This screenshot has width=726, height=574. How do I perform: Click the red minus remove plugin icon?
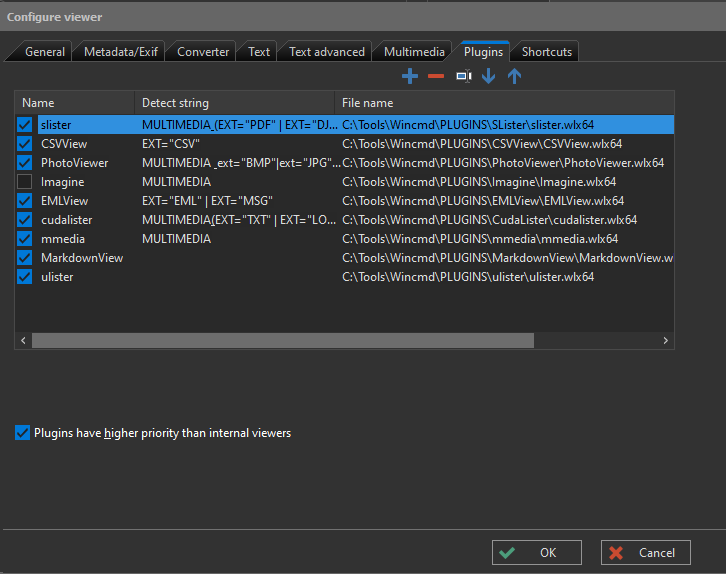click(436, 76)
